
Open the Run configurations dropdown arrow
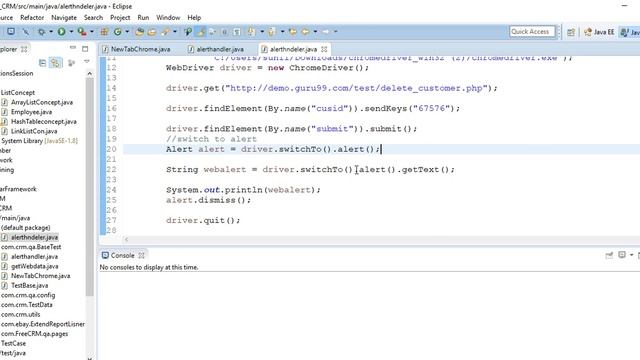tap(71, 31)
